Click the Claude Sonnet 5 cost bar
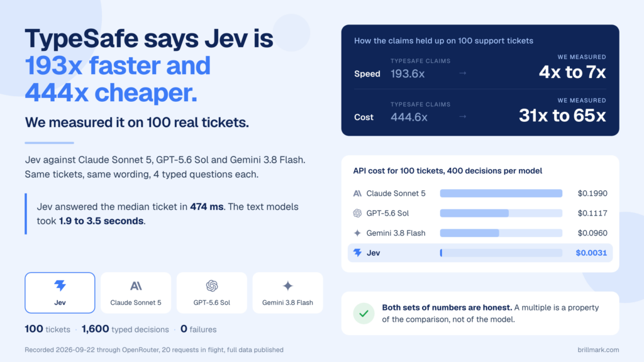This screenshot has height=362, width=644. tap(501, 194)
